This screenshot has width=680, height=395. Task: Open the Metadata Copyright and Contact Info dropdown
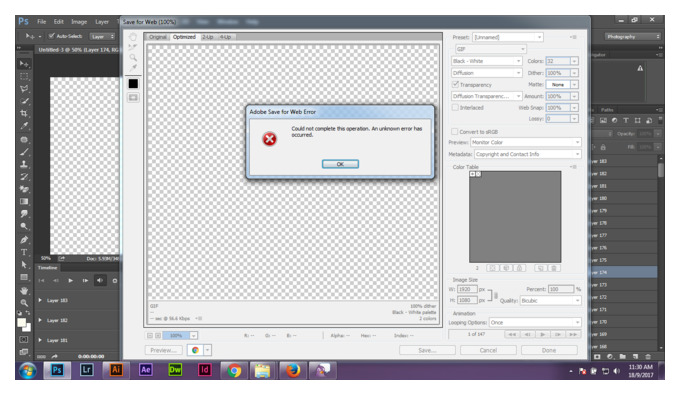(527, 154)
